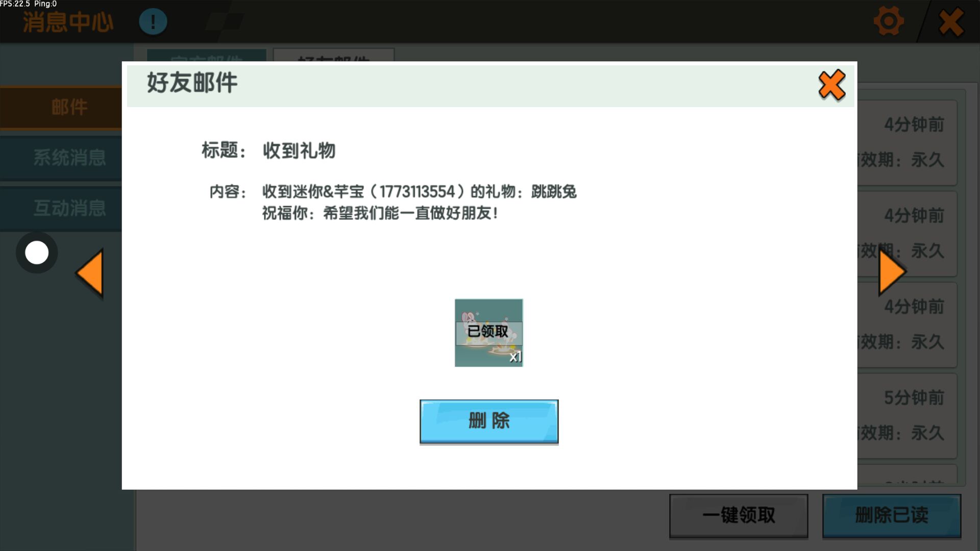Open the 系统消息 sidebar tab

[68, 157]
